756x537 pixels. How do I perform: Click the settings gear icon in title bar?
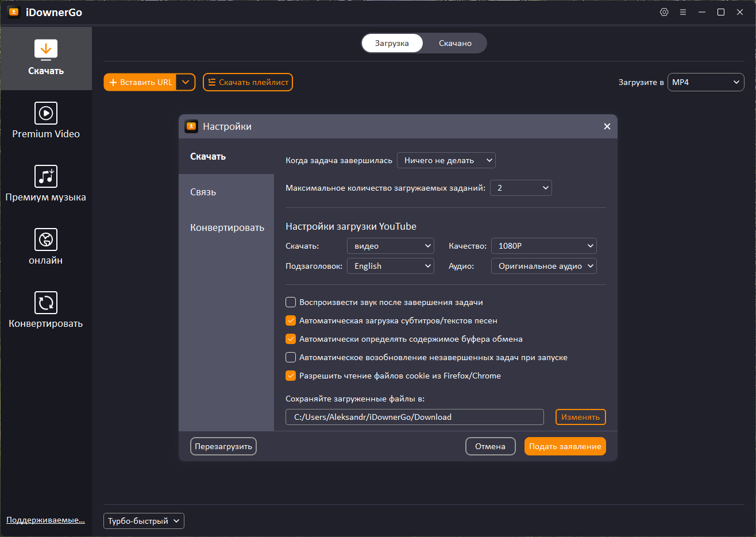pyautogui.click(x=664, y=12)
